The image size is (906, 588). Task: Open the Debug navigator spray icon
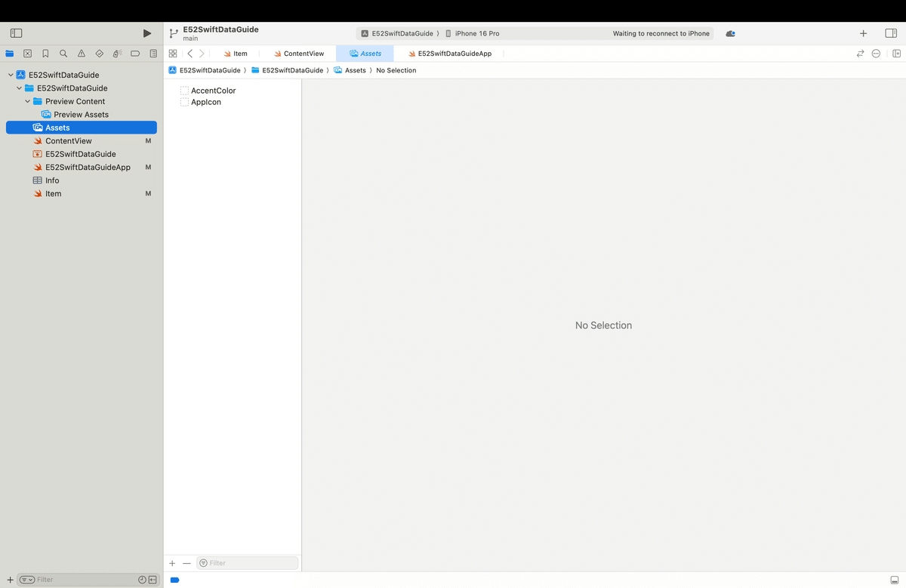(117, 54)
